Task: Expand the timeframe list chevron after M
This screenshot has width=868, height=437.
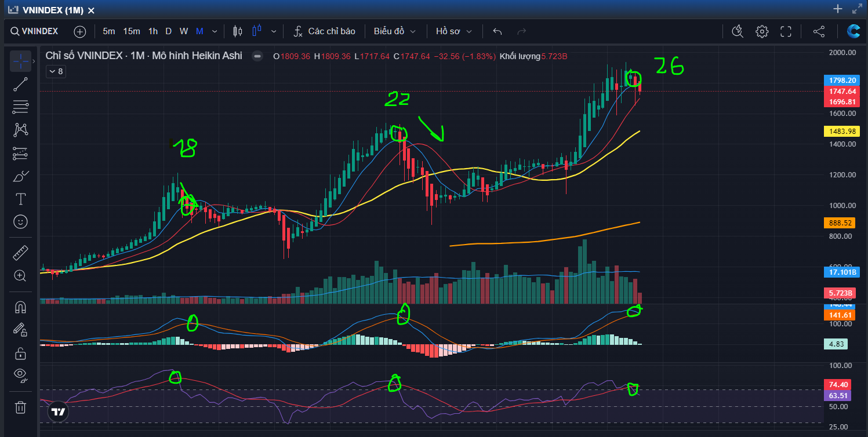Action: [x=215, y=31]
